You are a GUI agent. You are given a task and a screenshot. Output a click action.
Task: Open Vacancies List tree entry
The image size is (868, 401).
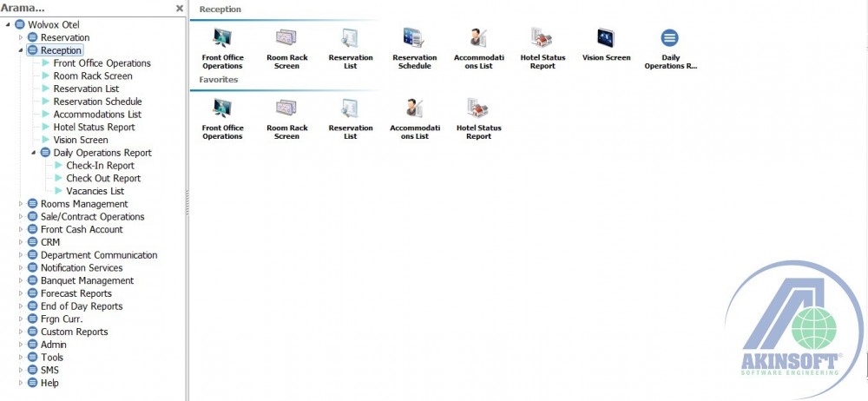(x=95, y=191)
